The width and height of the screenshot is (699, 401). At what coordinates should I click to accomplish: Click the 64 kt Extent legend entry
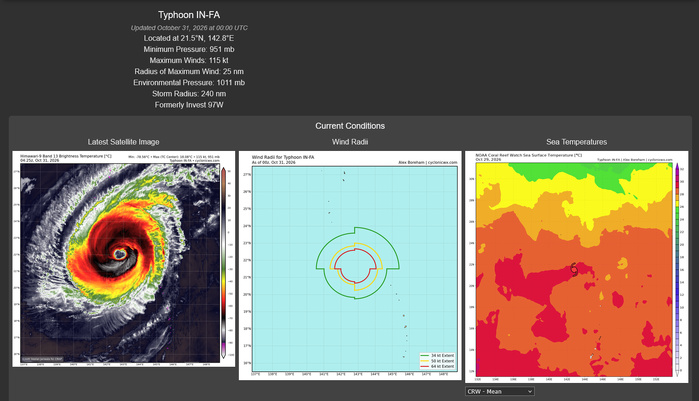437,366
